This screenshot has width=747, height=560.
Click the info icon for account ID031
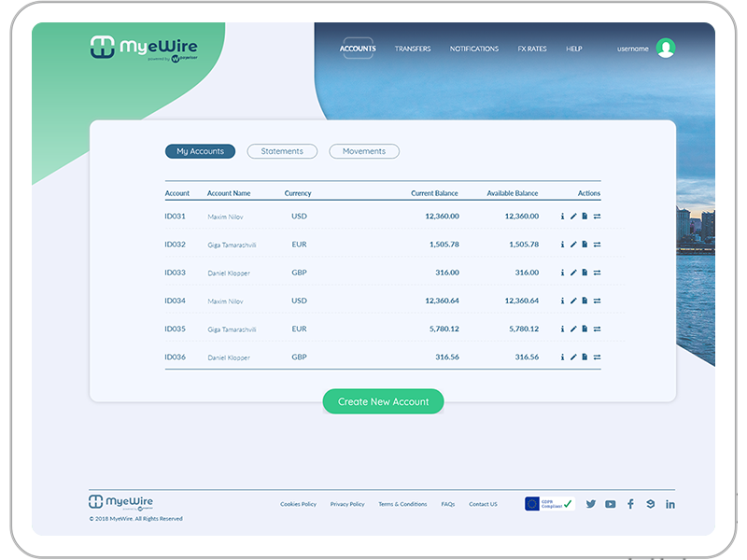coord(562,217)
